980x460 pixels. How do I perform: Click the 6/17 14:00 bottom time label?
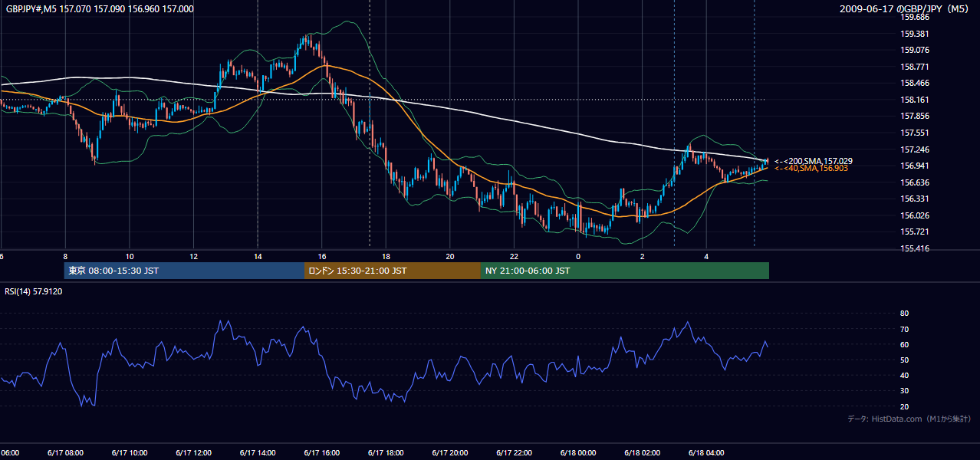(x=258, y=453)
